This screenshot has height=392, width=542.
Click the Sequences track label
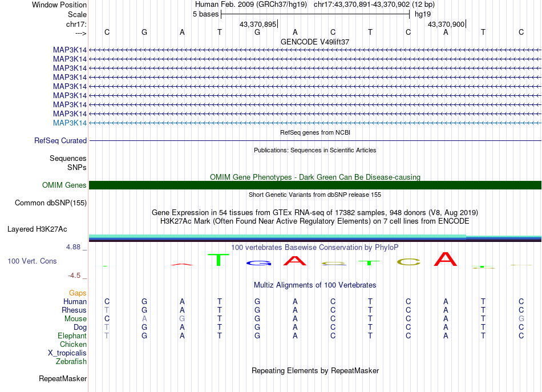tap(68, 158)
